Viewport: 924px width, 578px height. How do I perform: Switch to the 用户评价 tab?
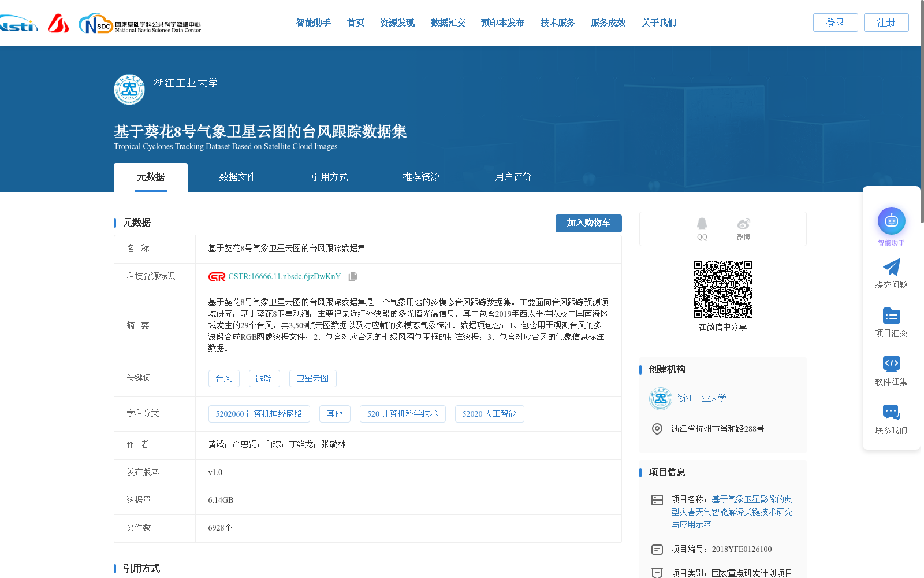pyautogui.click(x=513, y=177)
